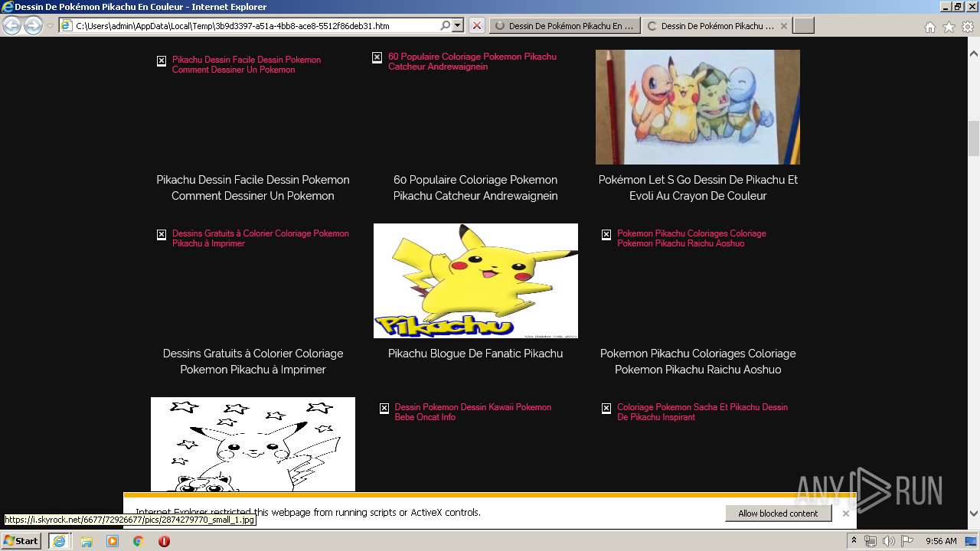Open Windows Explorer folder taskbar icon

(x=87, y=541)
